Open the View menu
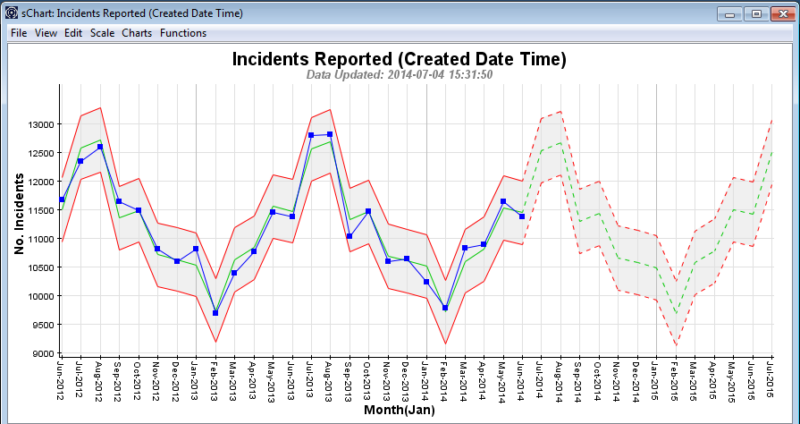This screenshot has width=800, height=424. coord(46,33)
